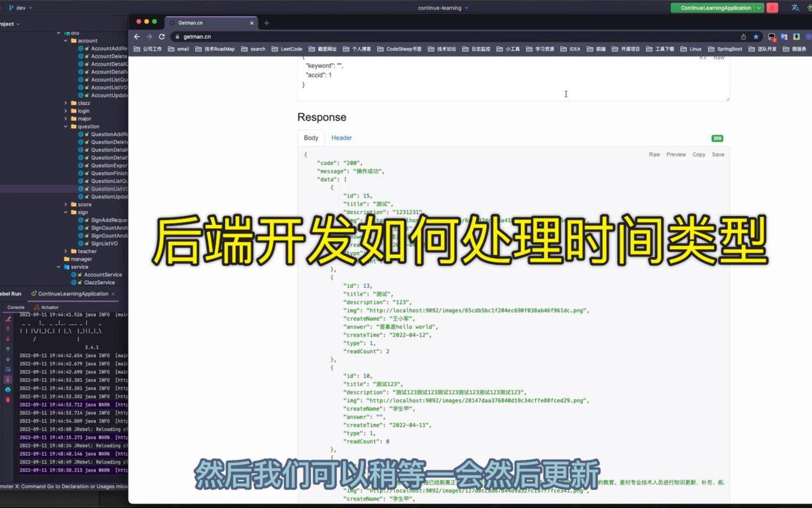Go back in the browser
Image resolution: width=812 pixels, height=508 pixels.
(x=137, y=36)
